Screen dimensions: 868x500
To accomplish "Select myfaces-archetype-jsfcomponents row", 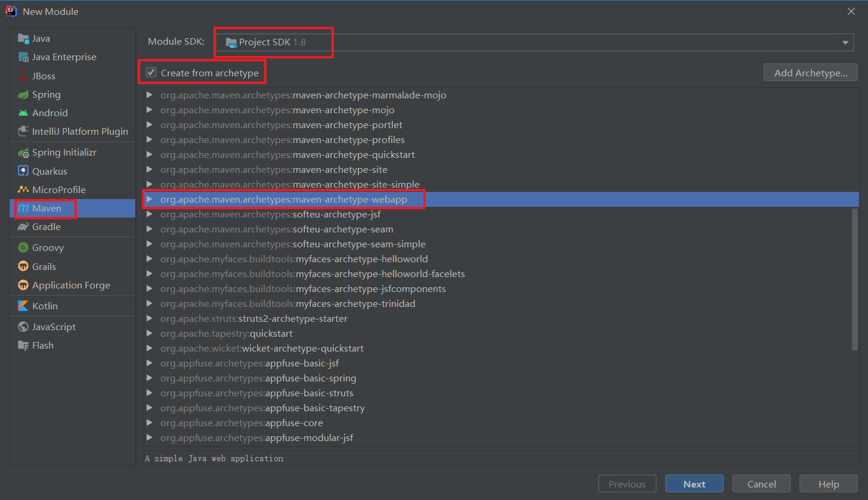I will click(501, 289).
